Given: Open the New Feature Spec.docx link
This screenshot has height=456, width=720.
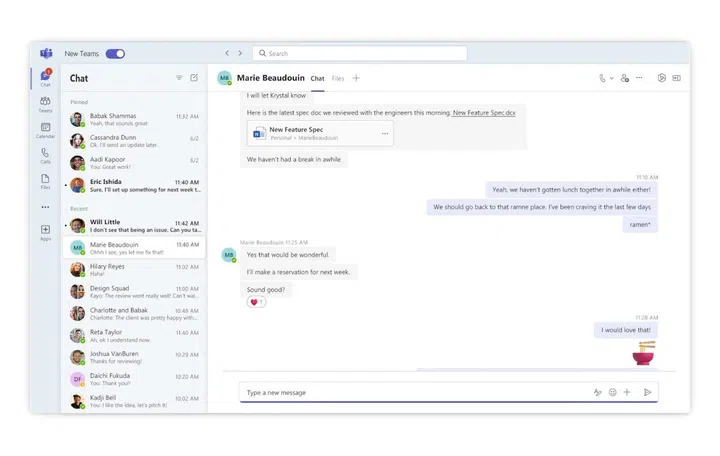Looking at the screenshot, I should pyautogui.click(x=484, y=113).
